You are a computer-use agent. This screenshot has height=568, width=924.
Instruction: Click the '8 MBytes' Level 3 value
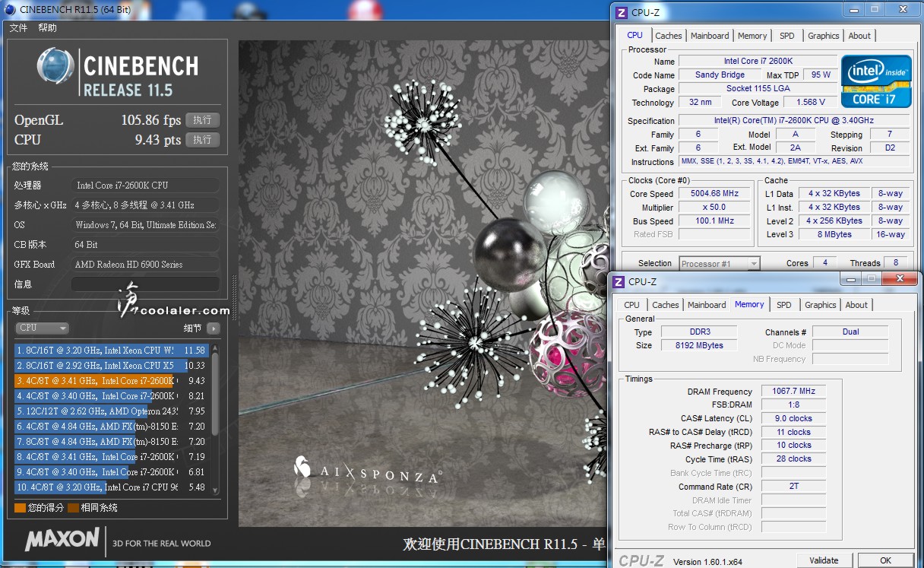[834, 234]
